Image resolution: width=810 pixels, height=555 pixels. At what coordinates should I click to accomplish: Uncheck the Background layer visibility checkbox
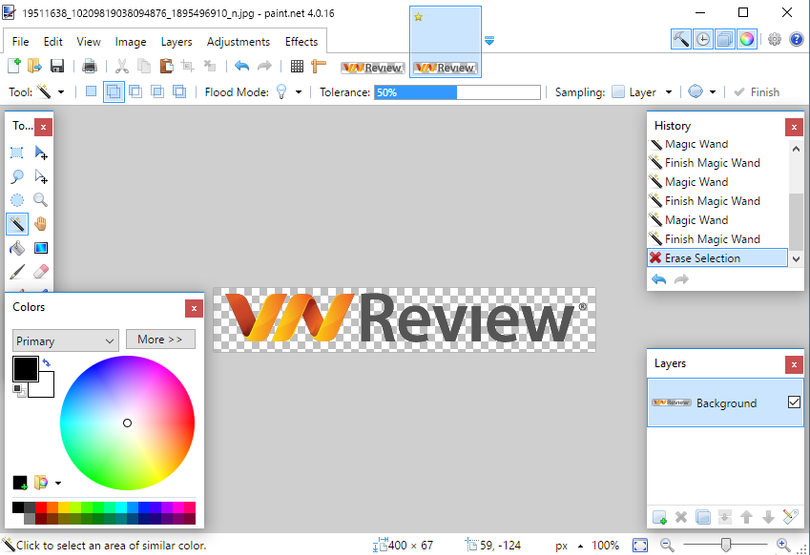[794, 403]
